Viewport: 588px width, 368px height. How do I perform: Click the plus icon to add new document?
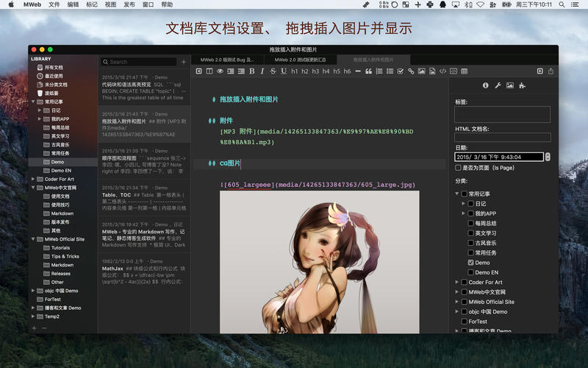coord(183,62)
